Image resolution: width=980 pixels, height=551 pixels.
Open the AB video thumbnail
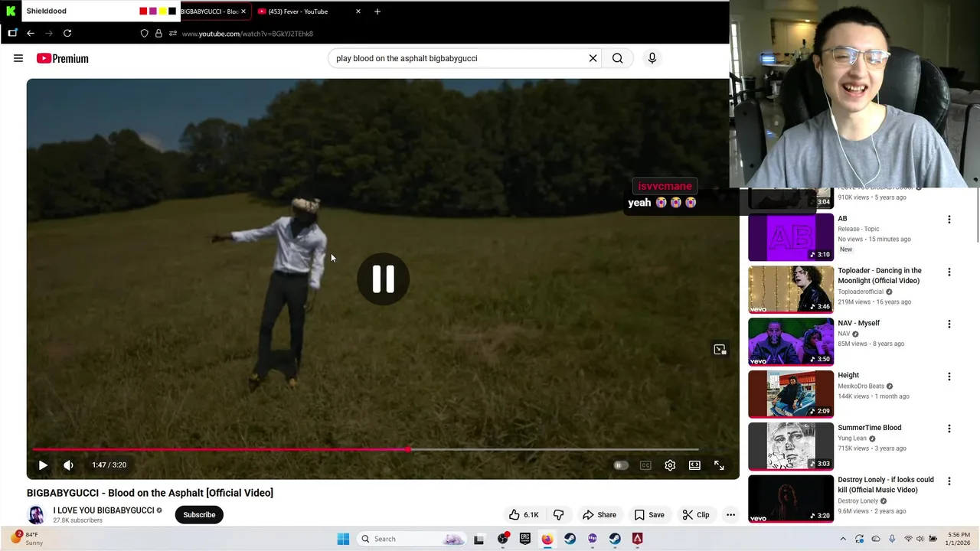tap(791, 237)
